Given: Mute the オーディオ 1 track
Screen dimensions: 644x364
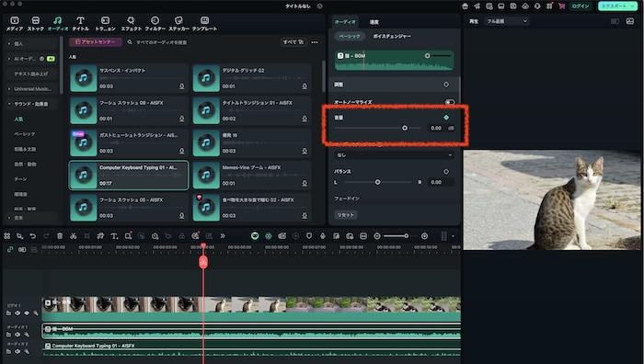Looking at the screenshot, I should (17, 335).
